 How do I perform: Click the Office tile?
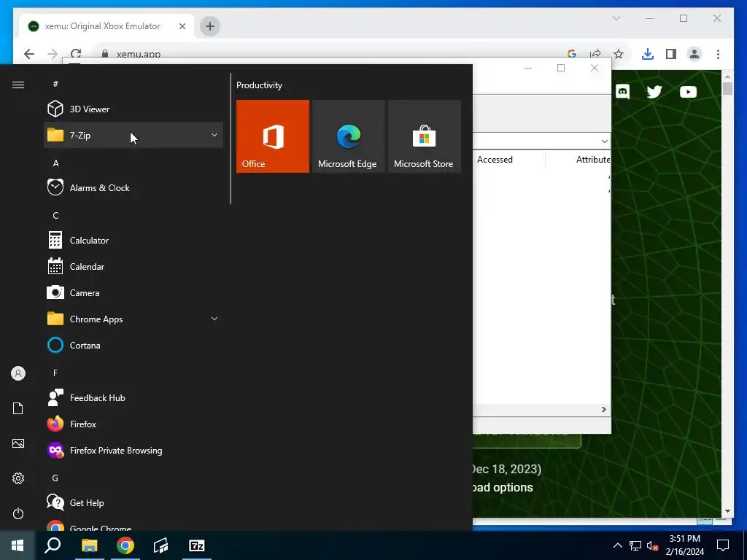pyautogui.click(x=273, y=136)
